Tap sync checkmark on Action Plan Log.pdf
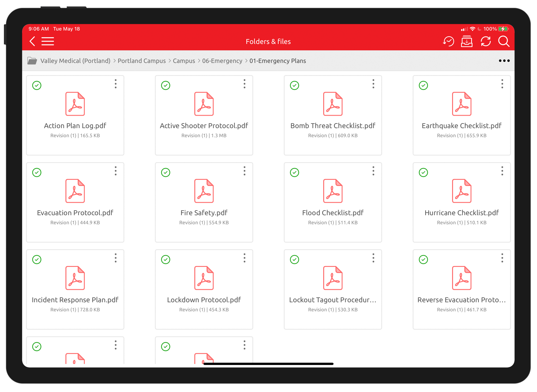The height and width of the screenshot is (392, 537). (x=37, y=85)
